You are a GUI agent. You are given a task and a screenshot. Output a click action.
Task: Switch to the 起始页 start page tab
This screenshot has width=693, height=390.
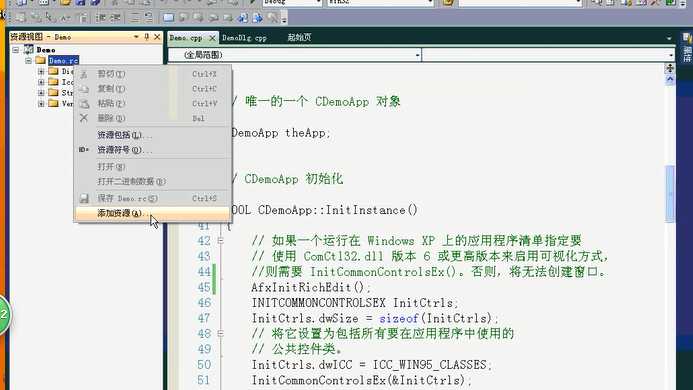coord(299,38)
